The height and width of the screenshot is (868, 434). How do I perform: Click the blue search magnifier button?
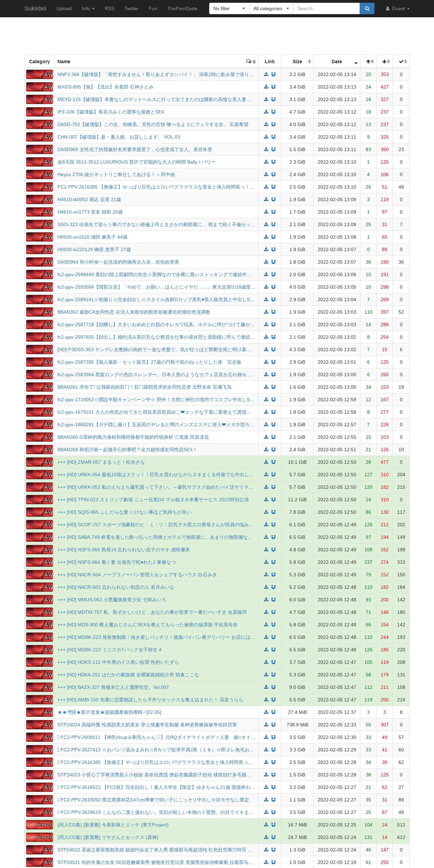pos(367,8)
